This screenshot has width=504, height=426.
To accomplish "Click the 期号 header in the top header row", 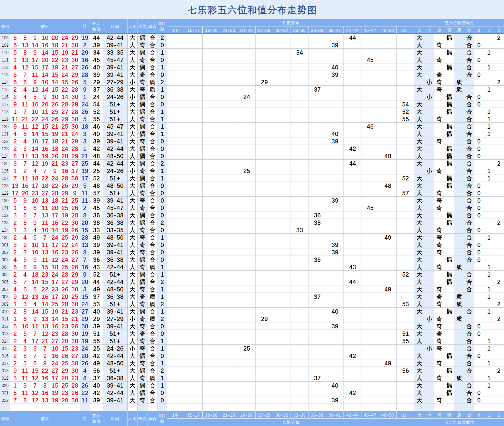I will click(5, 26).
